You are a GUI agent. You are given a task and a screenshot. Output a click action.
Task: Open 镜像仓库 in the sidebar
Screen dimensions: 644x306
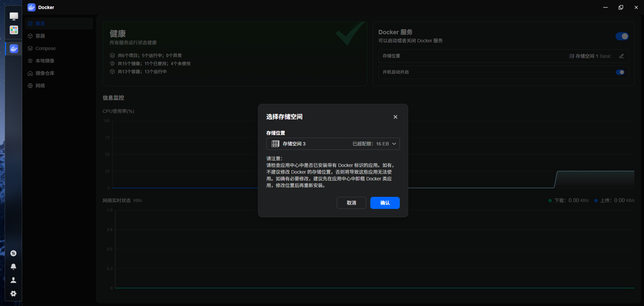click(59, 73)
